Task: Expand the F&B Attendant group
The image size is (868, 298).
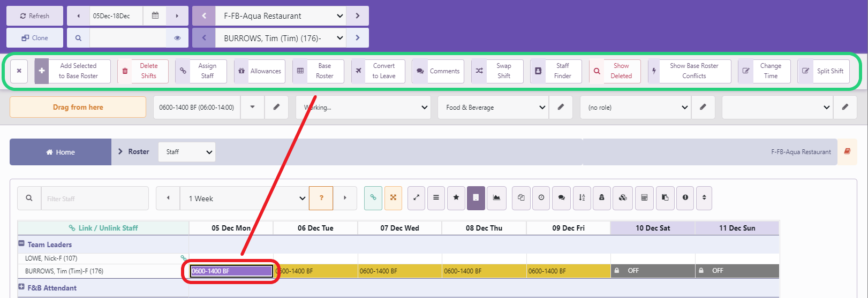Action: [x=22, y=287]
